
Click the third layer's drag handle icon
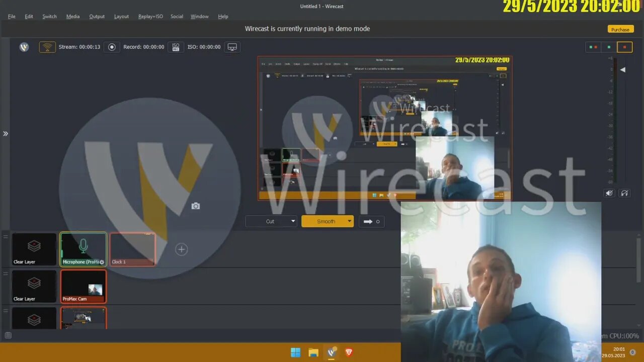click(x=6, y=311)
